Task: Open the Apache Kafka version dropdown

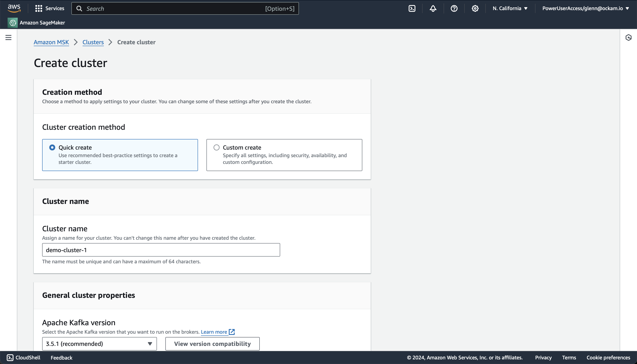Action: tap(99, 344)
